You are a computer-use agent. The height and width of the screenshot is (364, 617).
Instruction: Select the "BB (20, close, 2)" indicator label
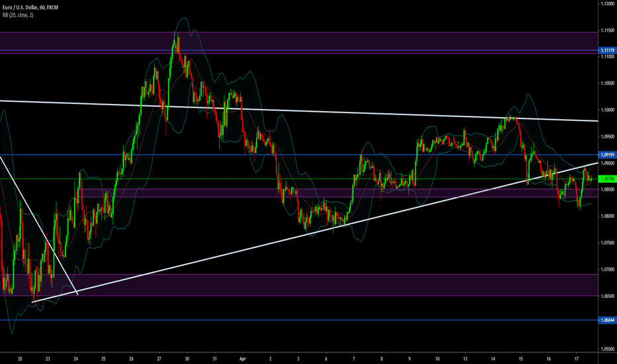tap(18, 15)
